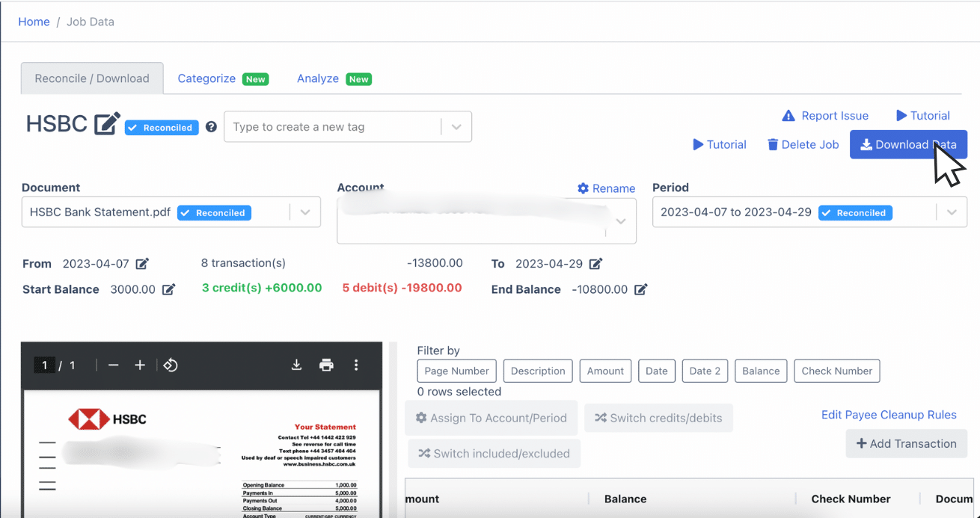Rotate the PDF document
The height and width of the screenshot is (518, 980).
pos(171,365)
